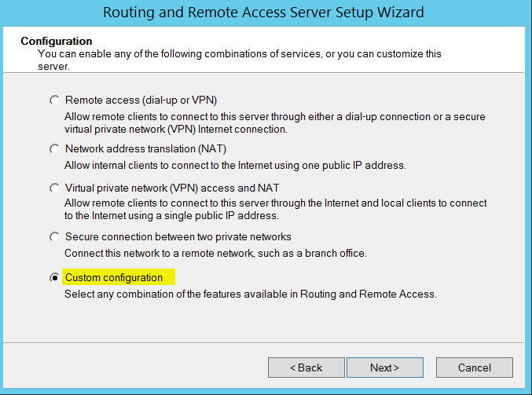
Task: Click the highlighted Custom configuration label text
Action: click(x=114, y=278)
